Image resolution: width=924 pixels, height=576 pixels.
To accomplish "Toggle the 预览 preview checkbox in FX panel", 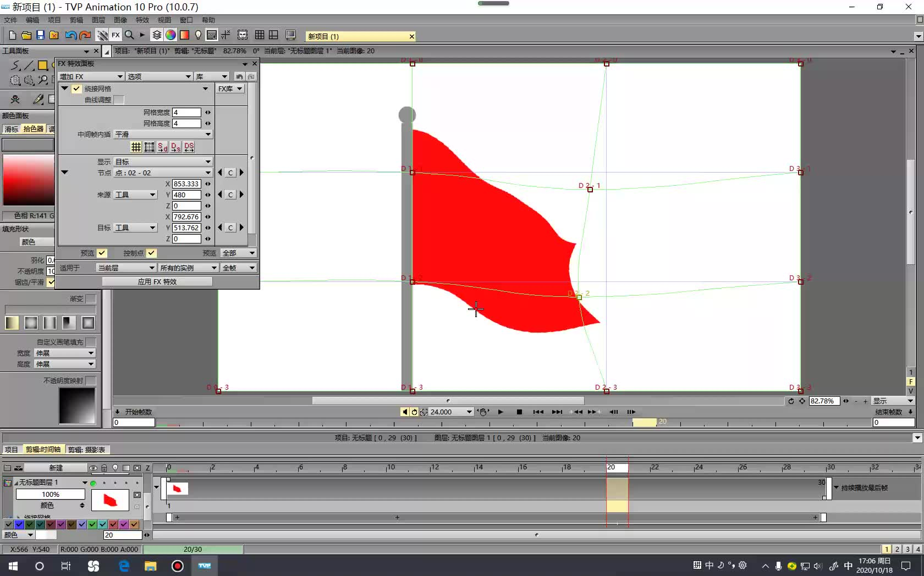I will [x=102, y=253].
